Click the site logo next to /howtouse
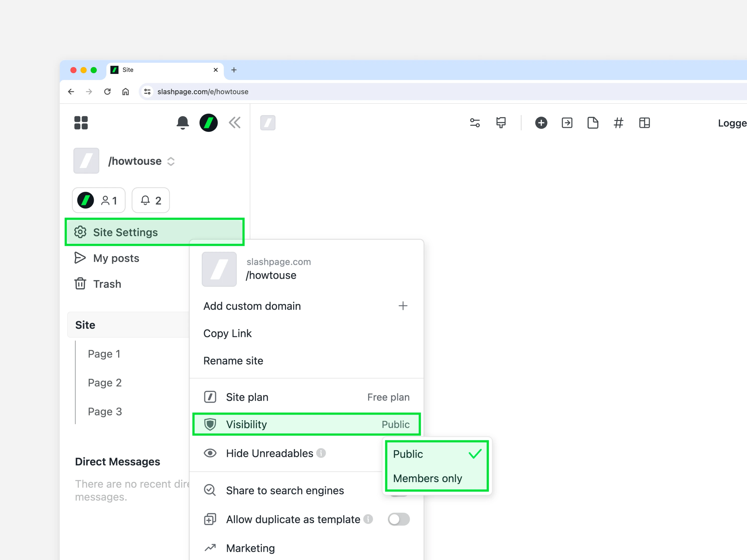Image resolution: width=747 pixels, height=560 pixels. (86, 161)
